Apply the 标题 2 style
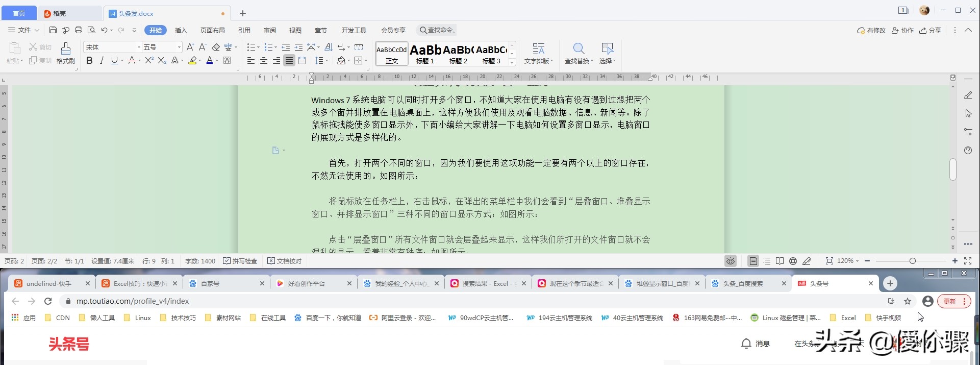980x365 pixels. point(458,54)
